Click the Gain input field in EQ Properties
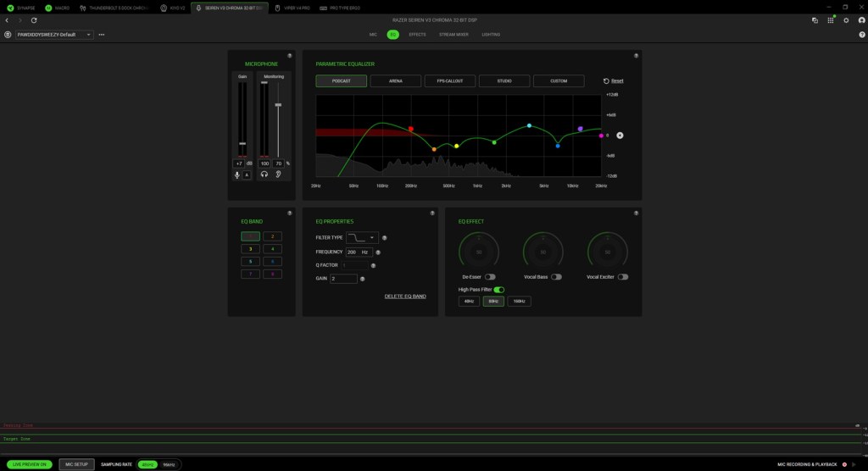This screenshot has width=868, height=471. point(343,279)
